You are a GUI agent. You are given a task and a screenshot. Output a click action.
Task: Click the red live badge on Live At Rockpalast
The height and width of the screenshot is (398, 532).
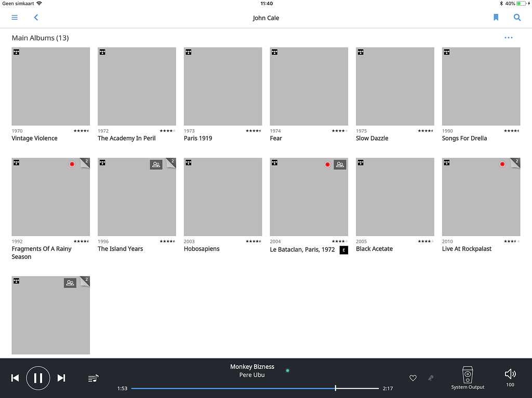click(x=502, y=163)
